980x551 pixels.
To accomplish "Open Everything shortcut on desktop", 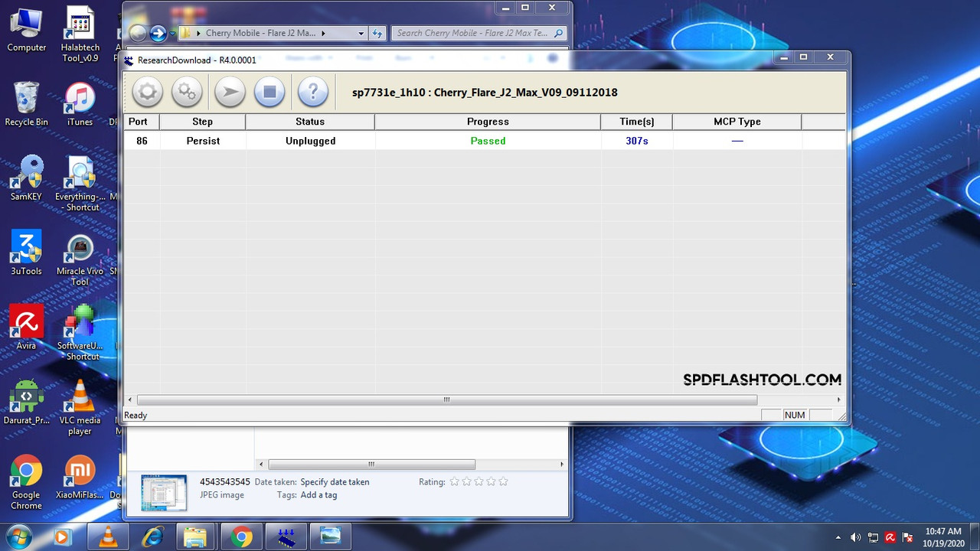I will point(80,184).
